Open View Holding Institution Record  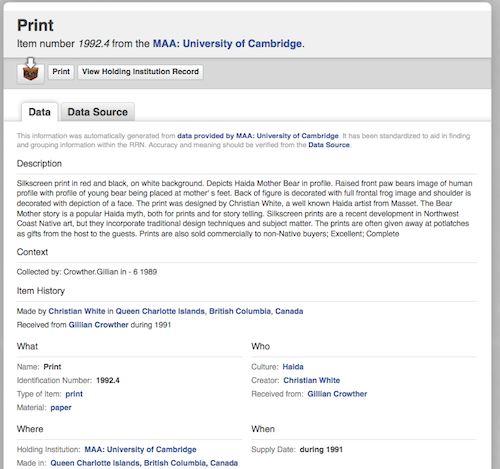point(140,72)
